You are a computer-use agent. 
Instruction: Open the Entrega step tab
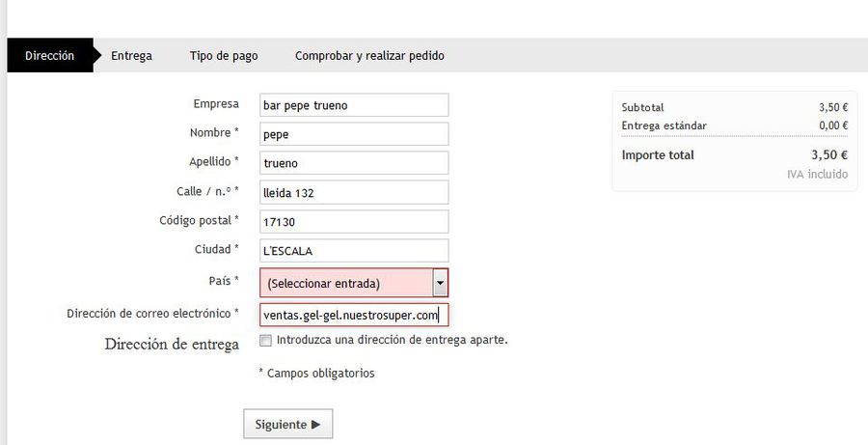tap(131, 56)
